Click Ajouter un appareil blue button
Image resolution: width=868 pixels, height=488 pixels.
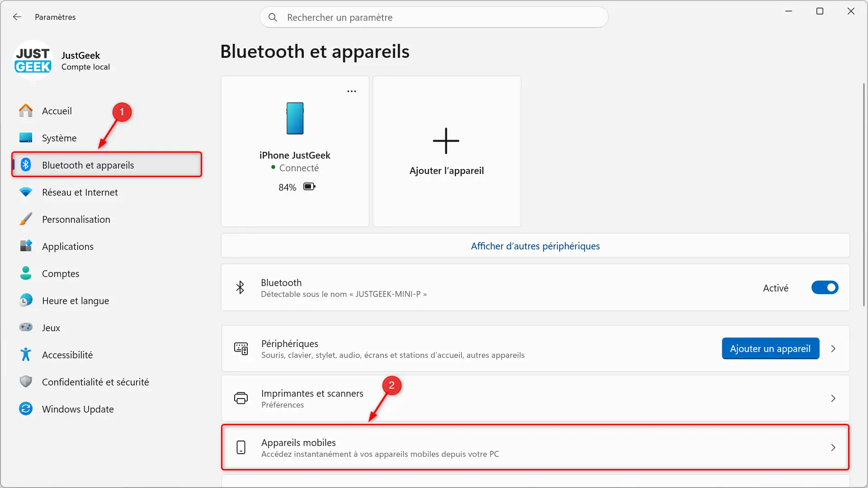pyautogui.click(x=770, y=349)
